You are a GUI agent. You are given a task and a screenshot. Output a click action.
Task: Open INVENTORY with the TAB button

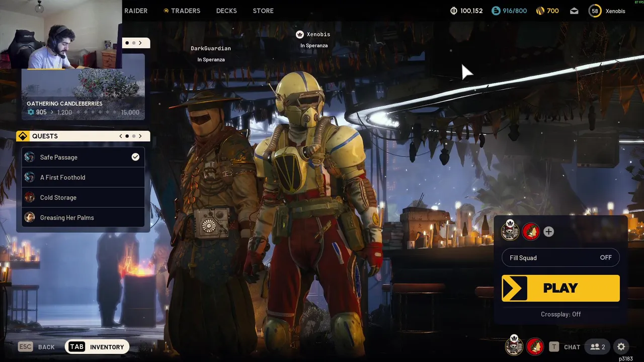[97, 347]
